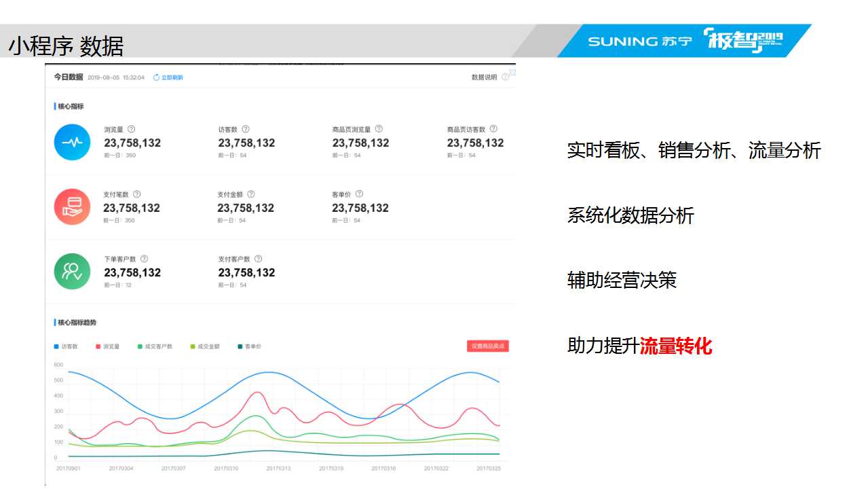Click the 立即刷新 refresh link
The height and width of the screenshot is (489, 868).
pos(168,77)
